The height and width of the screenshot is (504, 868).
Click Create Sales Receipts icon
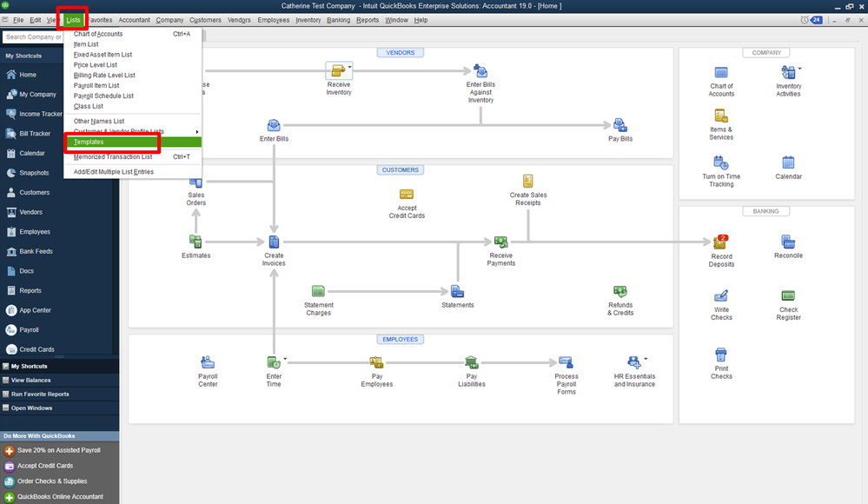[x=527, y=181]
